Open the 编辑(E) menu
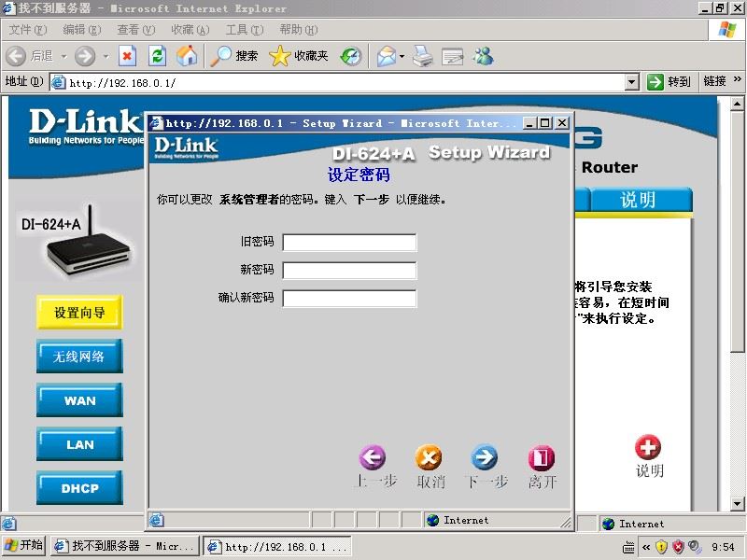Screen dimensions: 747x560 (82, 30)
